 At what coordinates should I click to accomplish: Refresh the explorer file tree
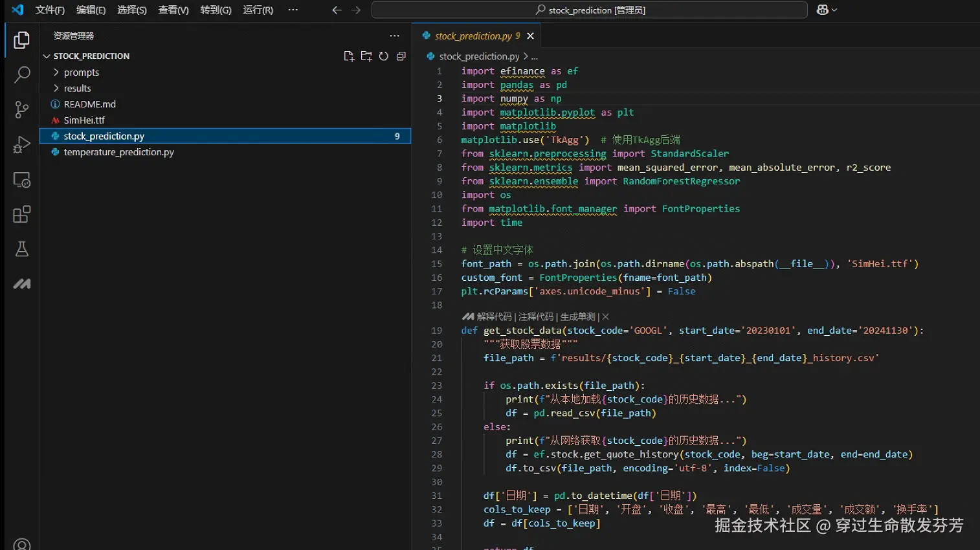(x=384, y=56)
